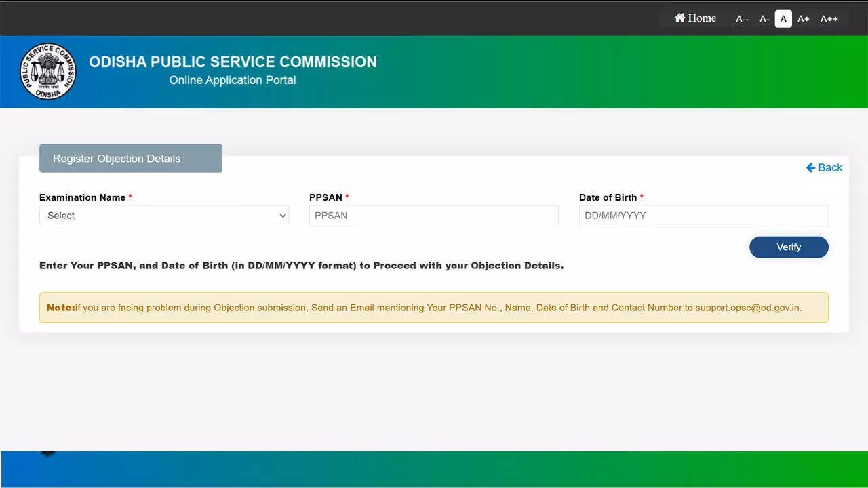Viewport: 868px width, 488px height.
Task: Click the Date of Birth label
Action: [608, 197]
